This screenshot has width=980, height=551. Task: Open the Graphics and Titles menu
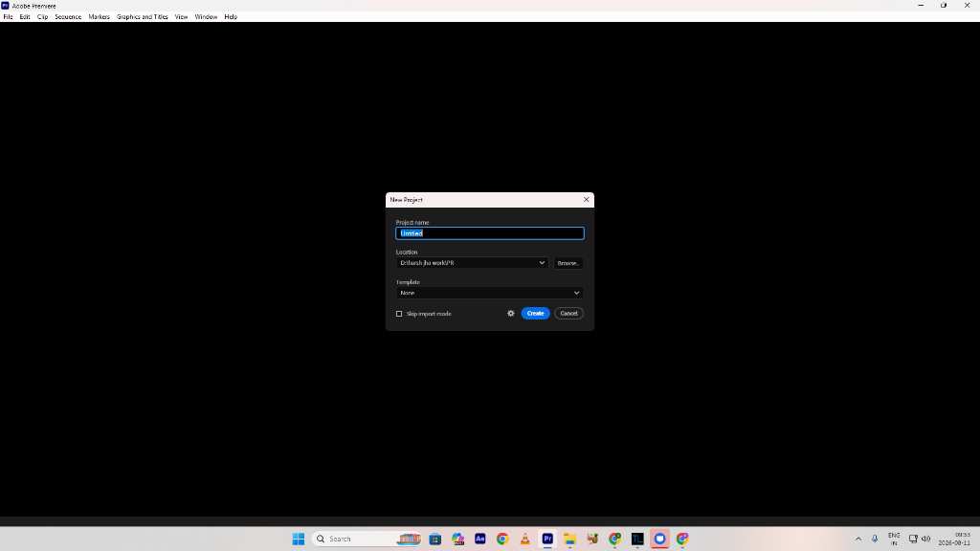pos(143,17)
